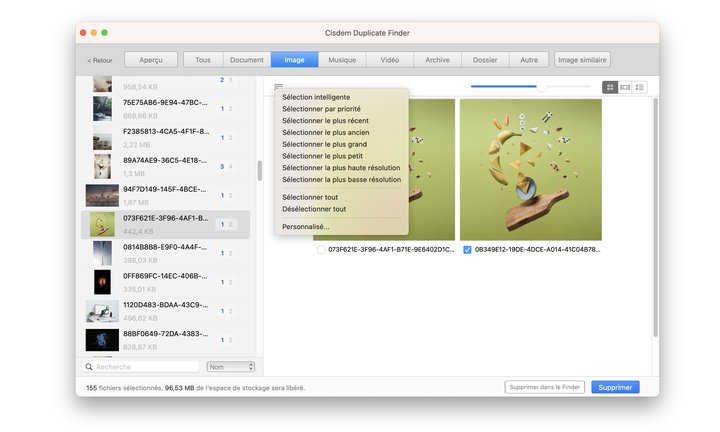Viewport: 720px width, 432px height.
Task: Open the selection rules list icon
Action: [279, 87]
